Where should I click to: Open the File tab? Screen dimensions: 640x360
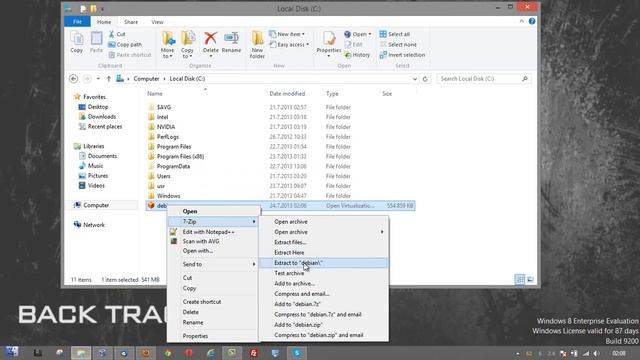pos(77,22)
